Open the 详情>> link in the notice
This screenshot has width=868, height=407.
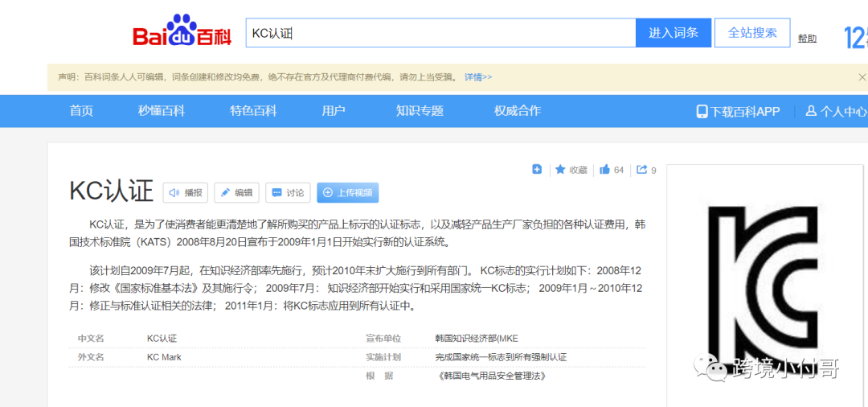(x=478, y=77)
